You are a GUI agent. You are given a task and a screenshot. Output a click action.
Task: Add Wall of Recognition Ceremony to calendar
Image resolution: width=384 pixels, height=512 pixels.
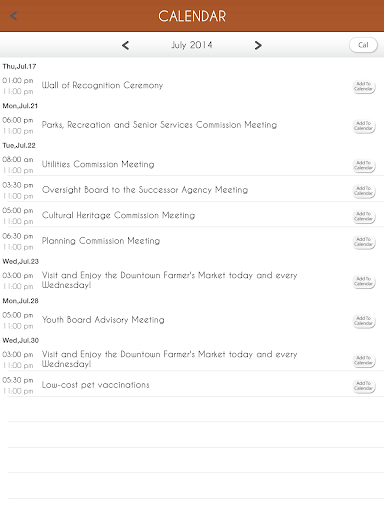[x=364, y=86]
